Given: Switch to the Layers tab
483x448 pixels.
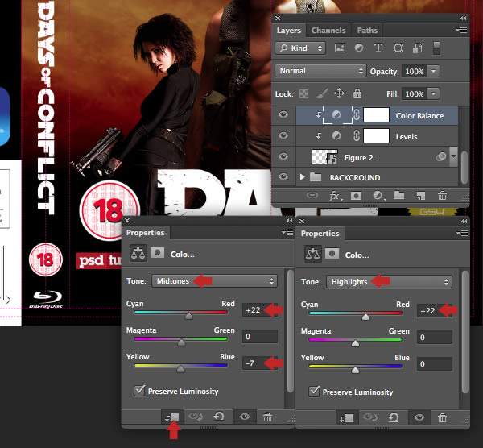Looking at the screenshot, I should (x=289, y=31).
